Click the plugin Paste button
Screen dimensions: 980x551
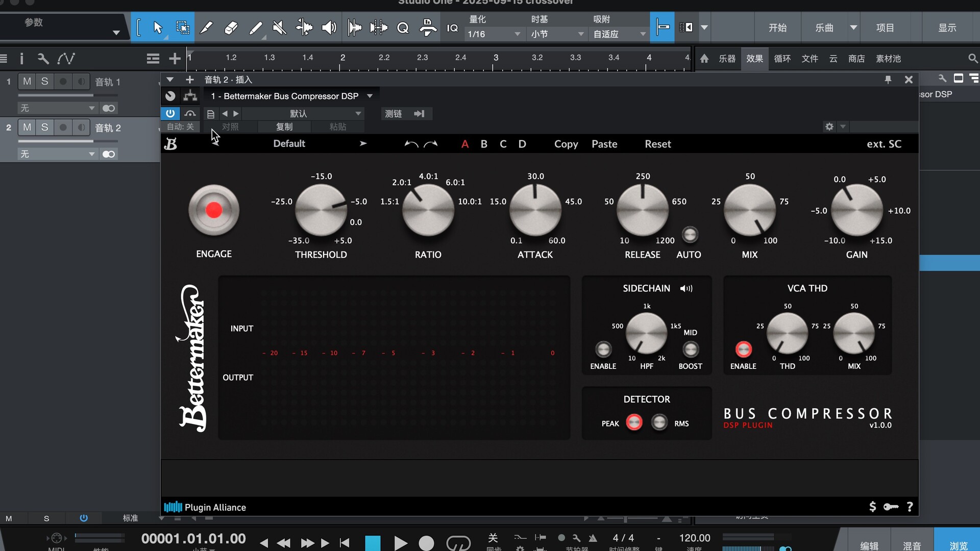coord(604,144)
